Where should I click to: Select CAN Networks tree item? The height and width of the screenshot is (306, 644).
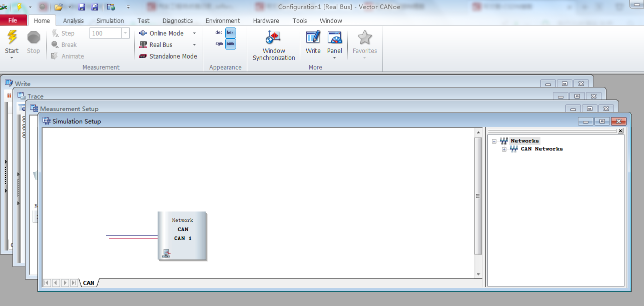tap(541, 149)
